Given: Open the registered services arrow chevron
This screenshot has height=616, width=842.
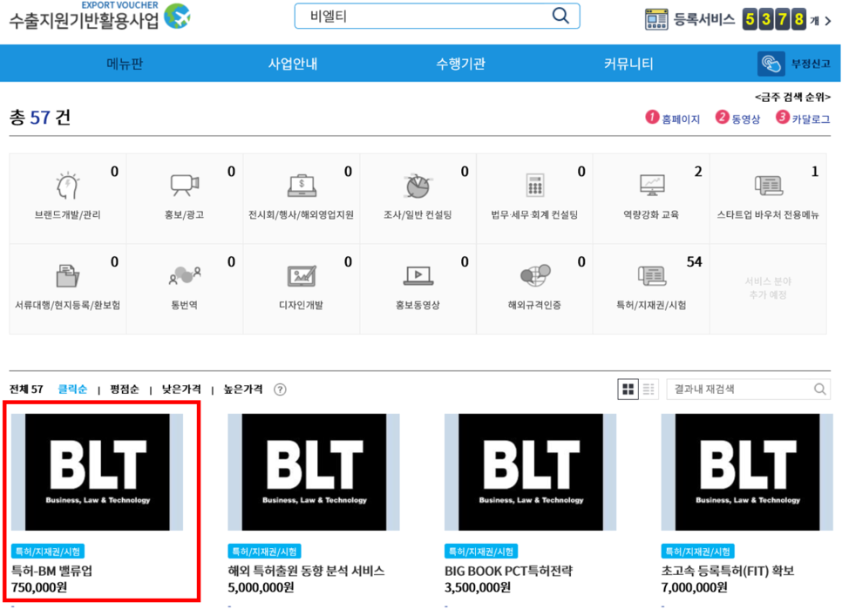Looking at the screenshot, I should tap(827, 21).
